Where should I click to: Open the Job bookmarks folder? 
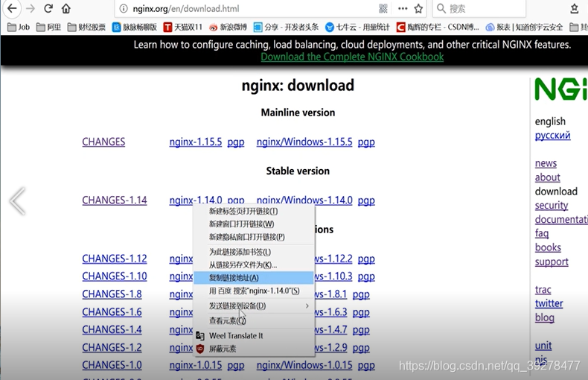point(19,27)
